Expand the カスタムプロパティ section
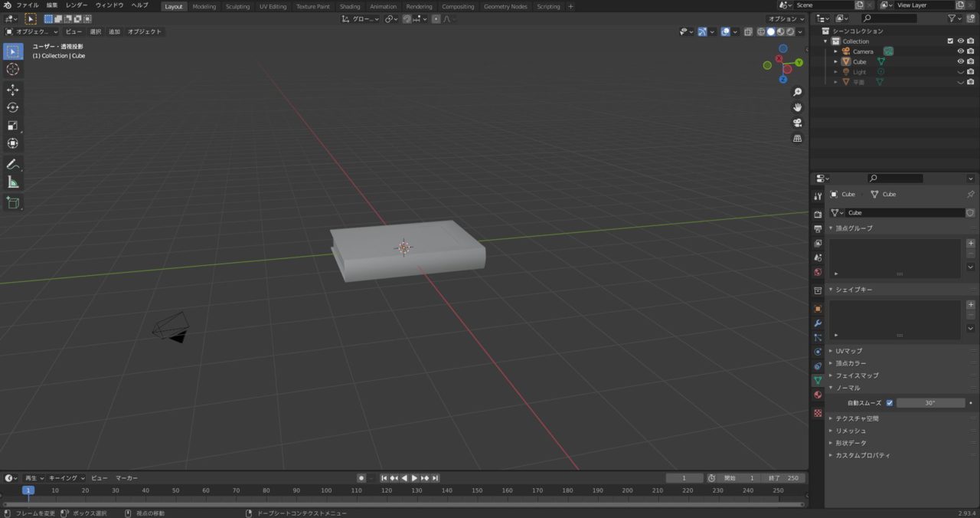980x518 pixels. 862,455
